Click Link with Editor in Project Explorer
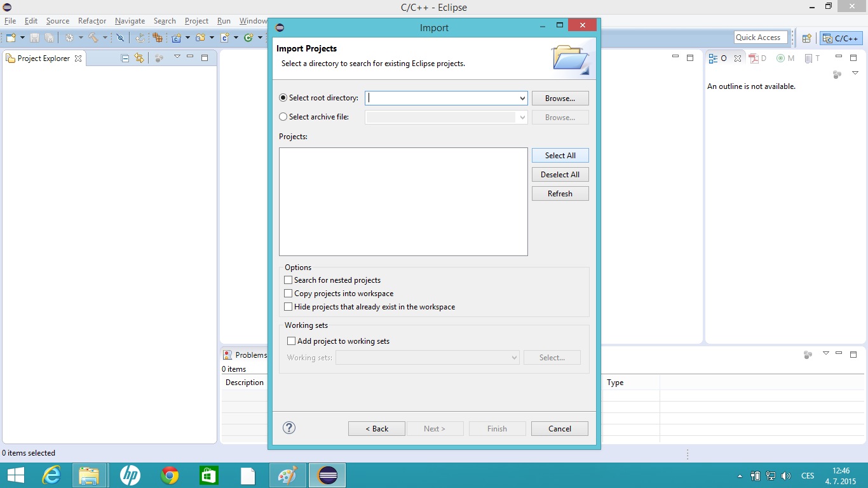The image size is (868, 488). coord(139,58)
